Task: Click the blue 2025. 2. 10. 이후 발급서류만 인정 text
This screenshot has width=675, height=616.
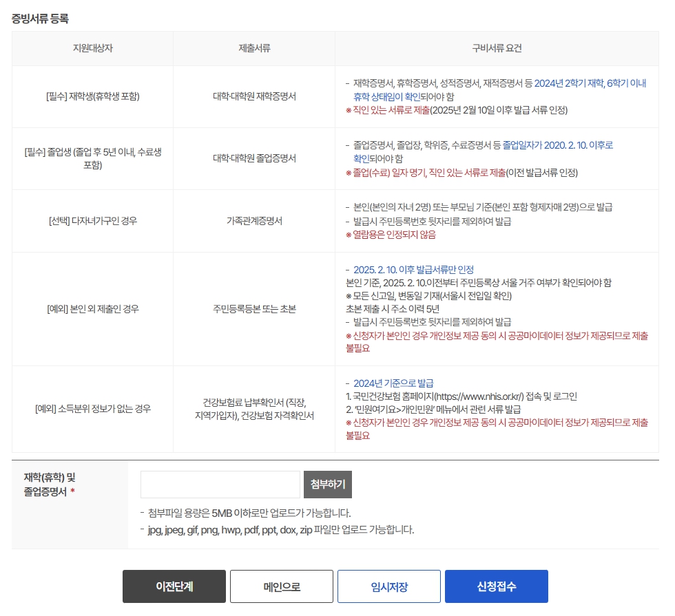Action: (x=413, y=270)
